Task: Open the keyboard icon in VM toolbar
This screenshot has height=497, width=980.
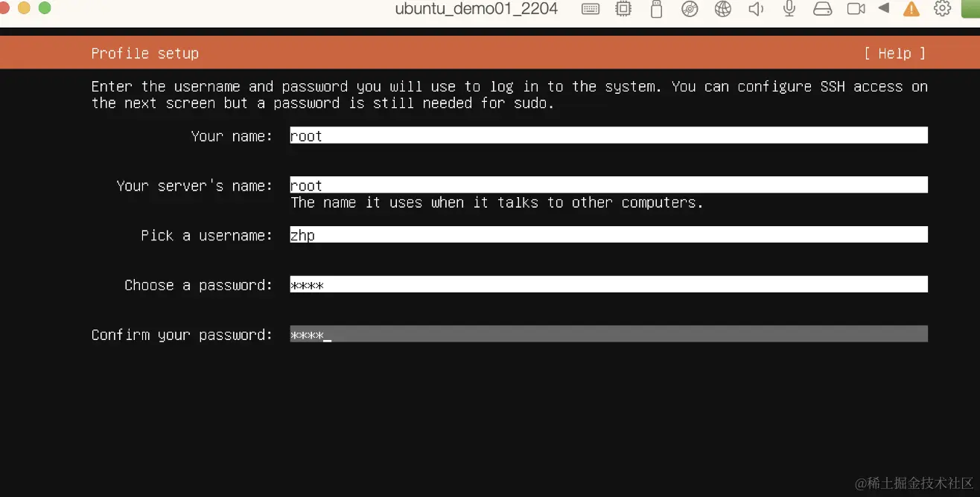Action: [591, 9]
